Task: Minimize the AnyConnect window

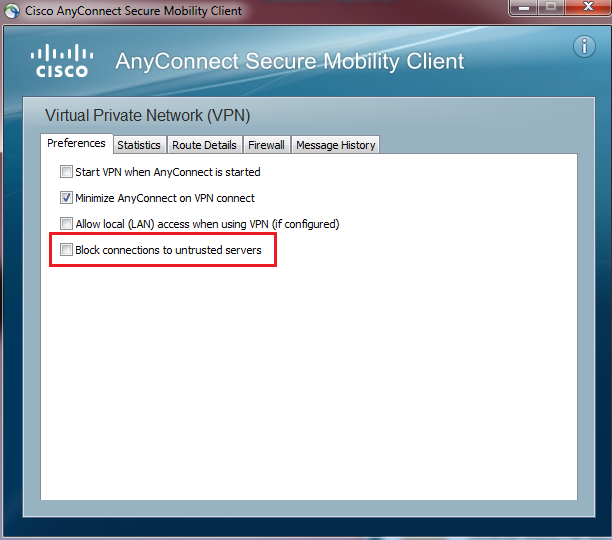Action: tap(523, 9)
